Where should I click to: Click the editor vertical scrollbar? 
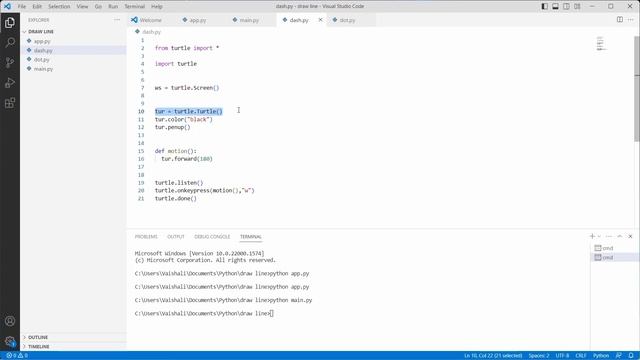[x=637, y=89]
